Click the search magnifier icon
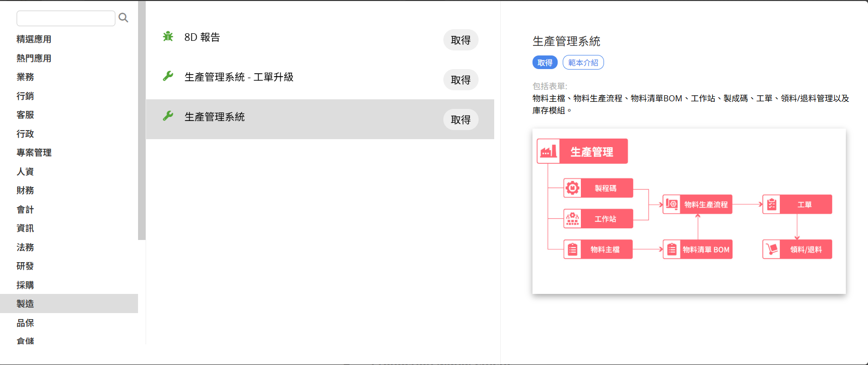 tap(123, 18)
